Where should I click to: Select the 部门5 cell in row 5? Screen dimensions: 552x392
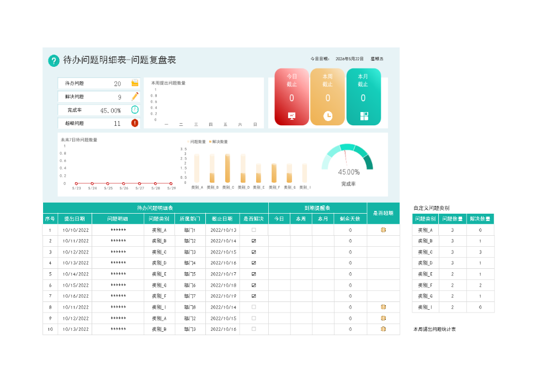(x=190, y=274)
